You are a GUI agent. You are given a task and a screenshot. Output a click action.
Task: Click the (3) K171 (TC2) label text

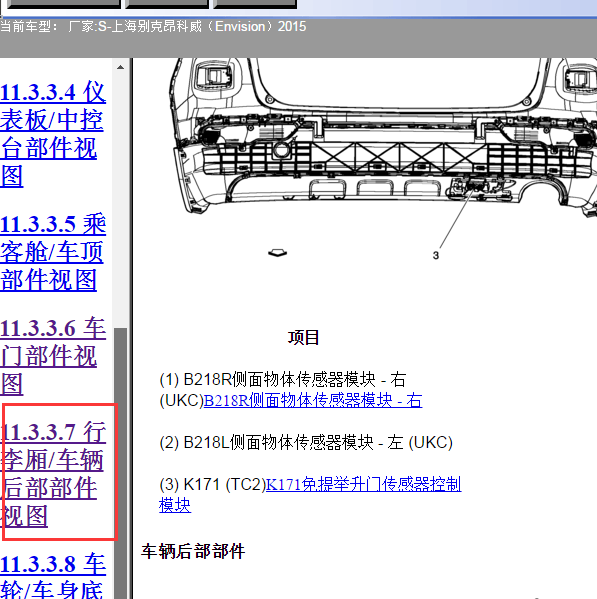point(212,484)
